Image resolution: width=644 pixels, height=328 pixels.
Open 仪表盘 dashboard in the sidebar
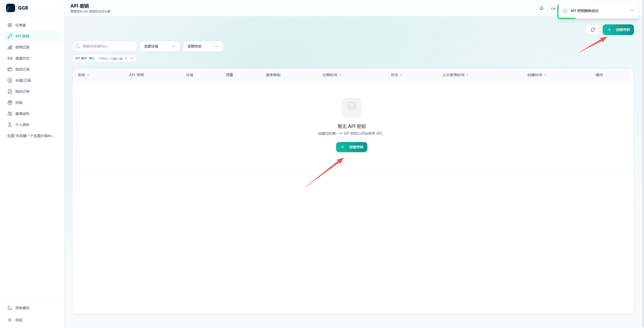click(32, 25)
